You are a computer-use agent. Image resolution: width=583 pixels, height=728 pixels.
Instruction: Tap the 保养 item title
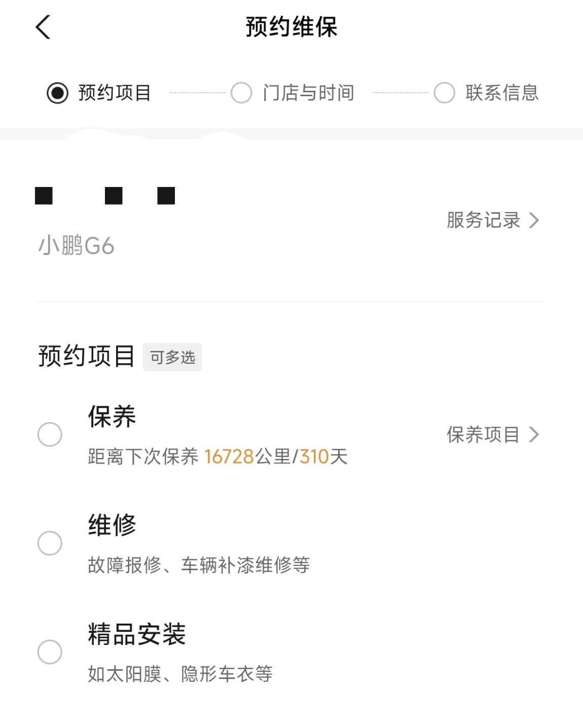click(x=112, y=416)
